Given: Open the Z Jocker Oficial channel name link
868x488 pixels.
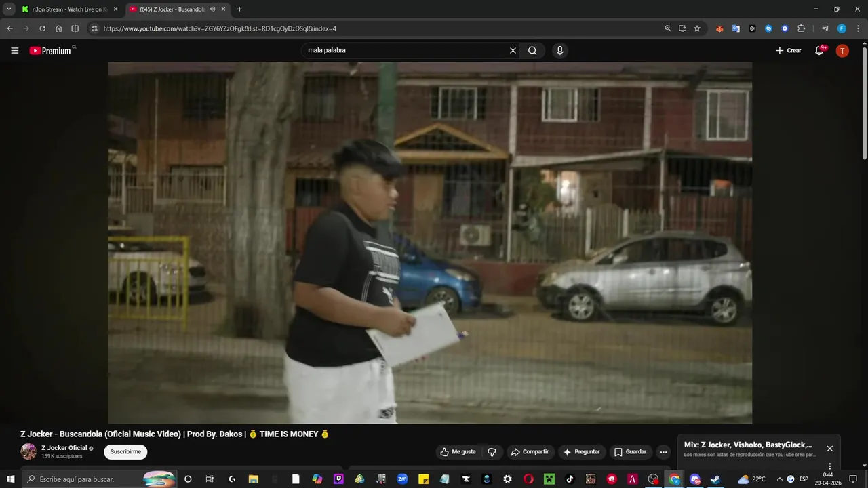Looking at the screenshot, I should click(64, 448).
